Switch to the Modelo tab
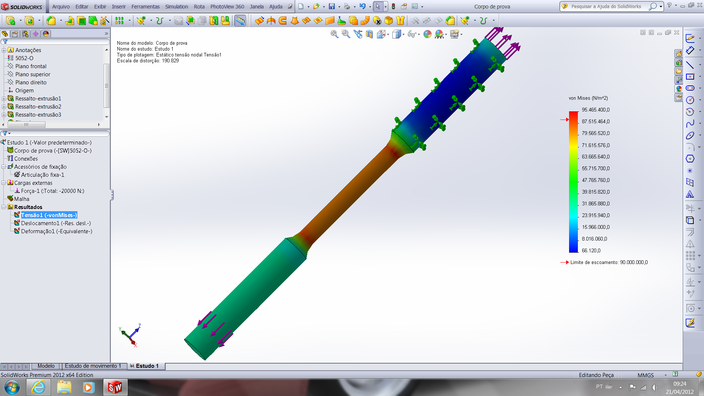Viewport: 704px width, 396px height. coord(46,366)
